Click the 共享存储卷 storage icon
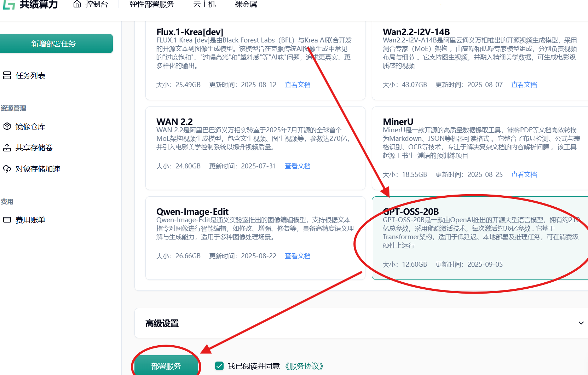Viewport: 588px width, 375px height. coord(7,148)
